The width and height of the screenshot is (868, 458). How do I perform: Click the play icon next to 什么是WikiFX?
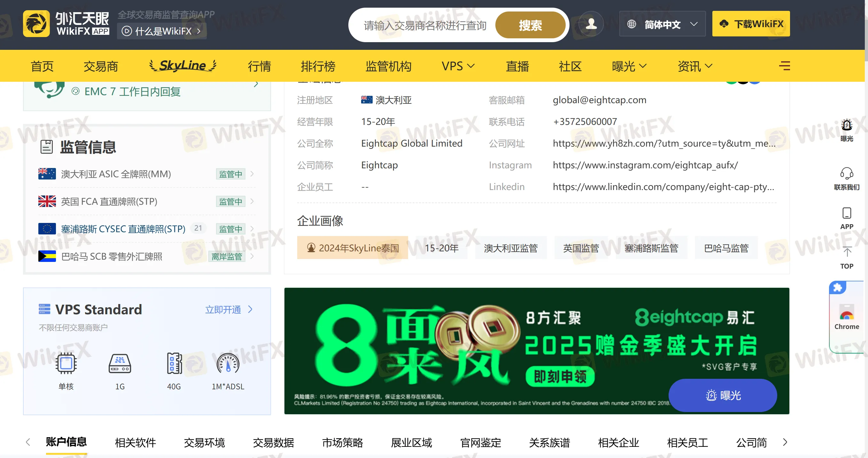[x=126, y=31]
